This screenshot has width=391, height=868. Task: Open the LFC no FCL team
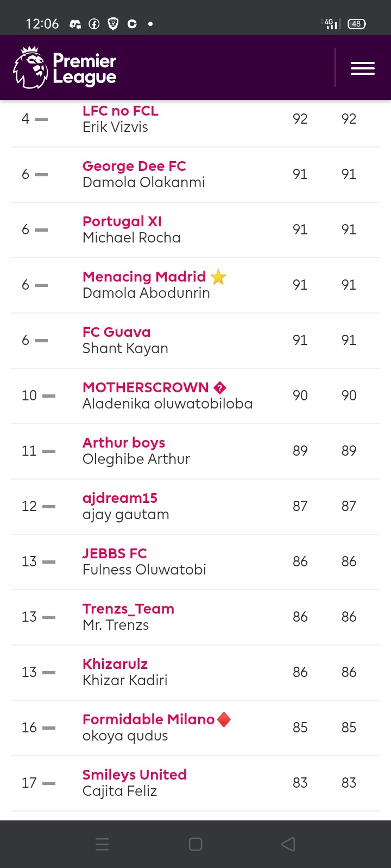pos(121,111)
